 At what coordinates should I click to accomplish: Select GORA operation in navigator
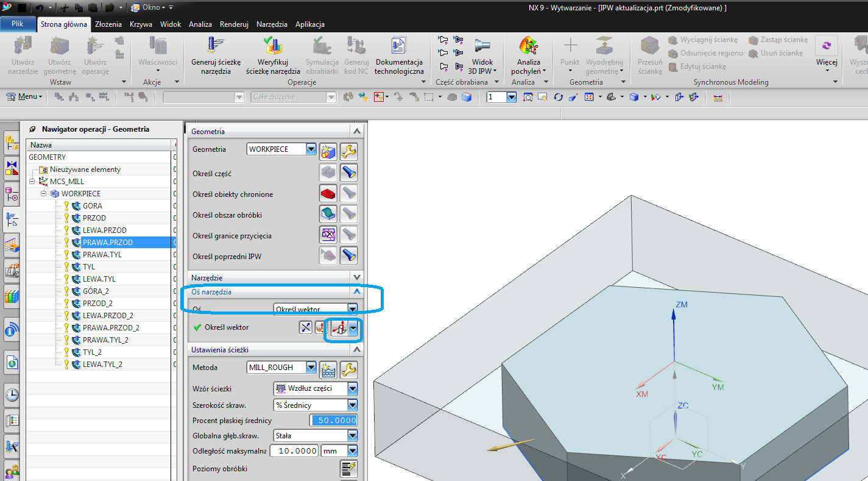(93, 206)
